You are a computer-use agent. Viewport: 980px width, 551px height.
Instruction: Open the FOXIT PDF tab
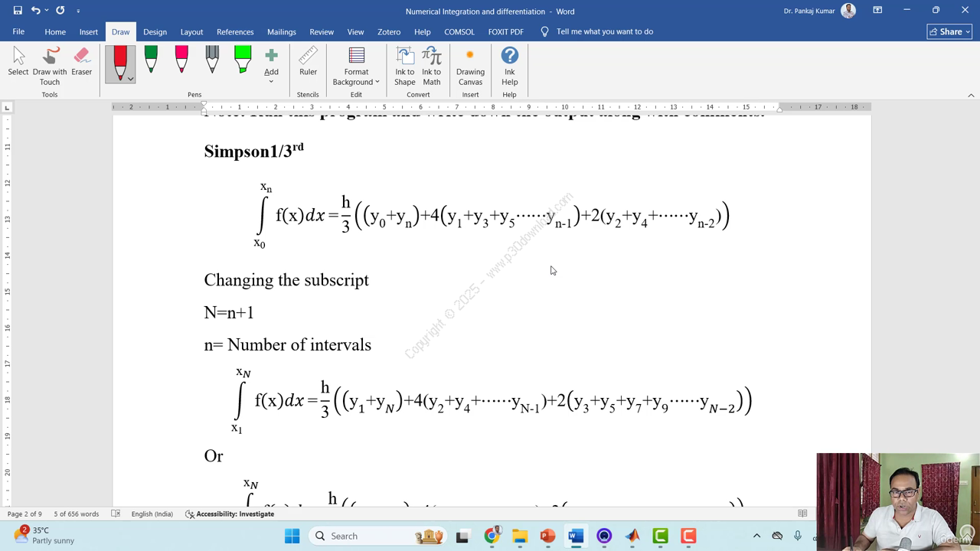coord(506,31)
